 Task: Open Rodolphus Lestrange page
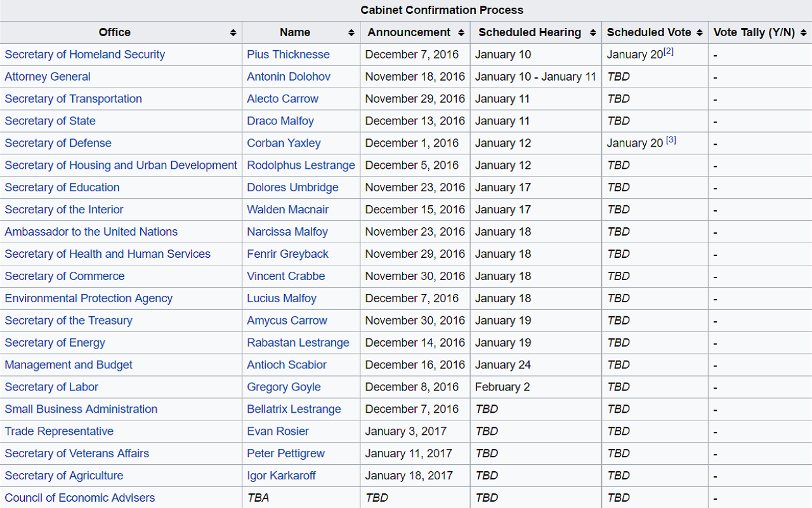tap(301, 165)
